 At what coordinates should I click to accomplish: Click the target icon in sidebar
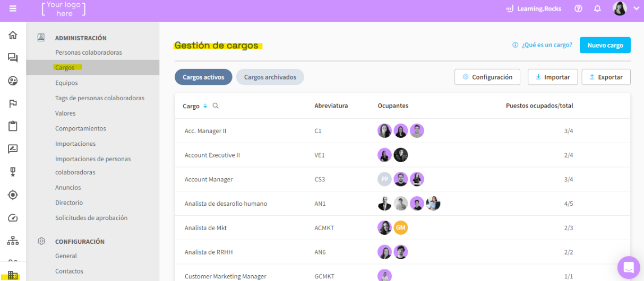click(13, 195)
